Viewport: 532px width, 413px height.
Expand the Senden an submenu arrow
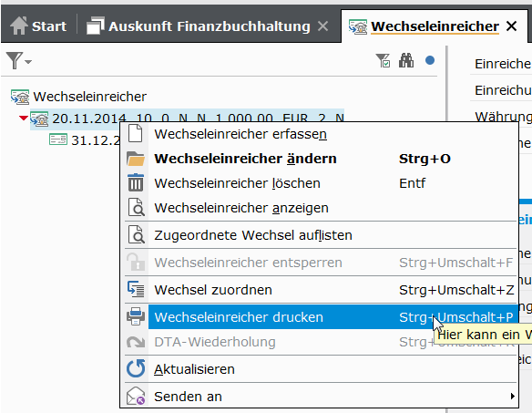pos(512,396)
